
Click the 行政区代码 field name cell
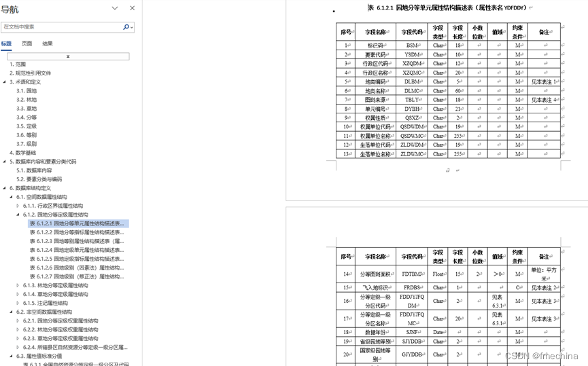pos(375,64)
